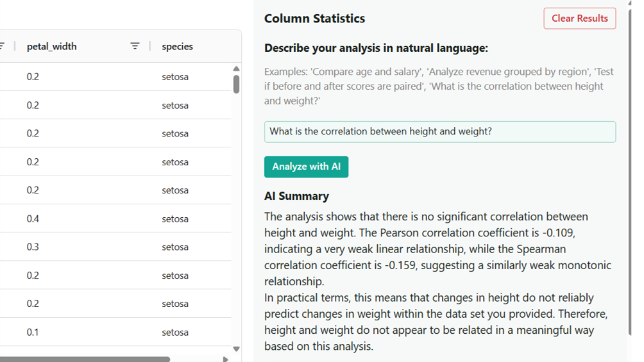The image size is (644, 362).
Task: Select the setosa cell in the 0.3 row
Action: (175, 247)
